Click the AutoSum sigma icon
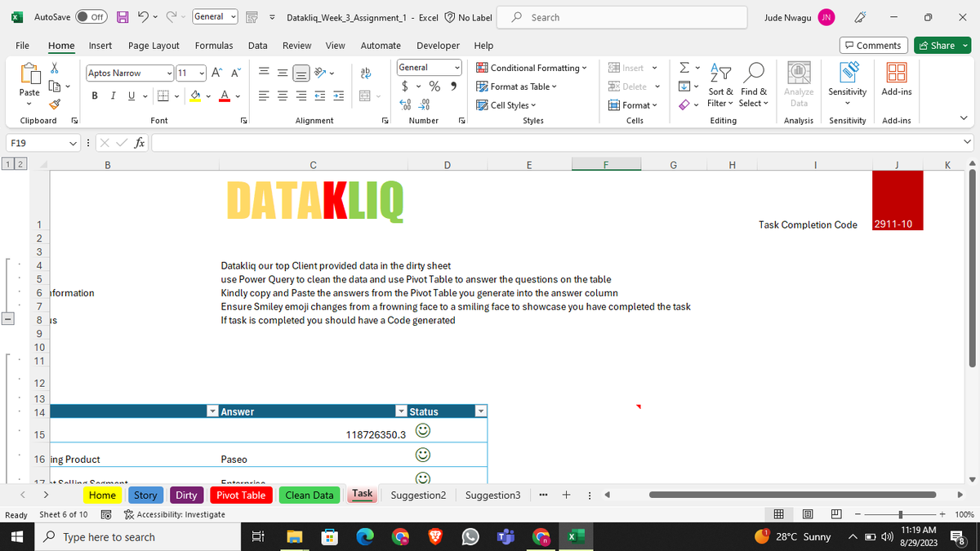The height and width of the screenshot is (551, 980). pyautogui.click(x=685, y=69)
